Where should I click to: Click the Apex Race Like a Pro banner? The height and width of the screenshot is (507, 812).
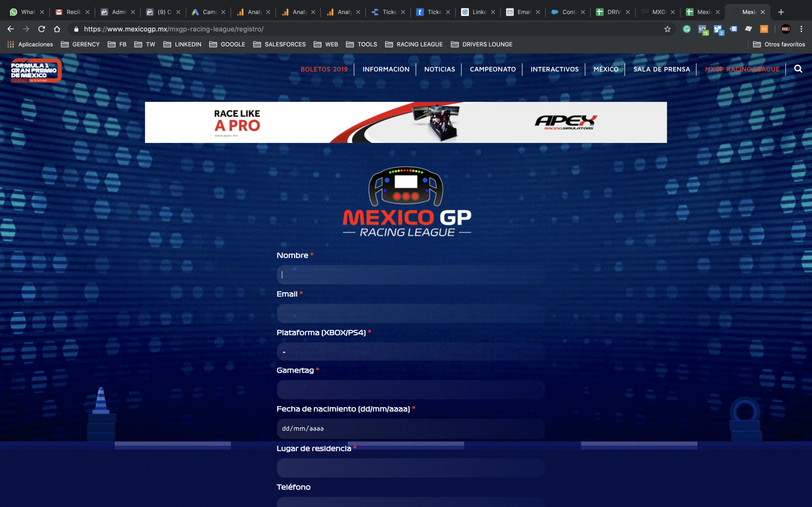pos(406,122)
